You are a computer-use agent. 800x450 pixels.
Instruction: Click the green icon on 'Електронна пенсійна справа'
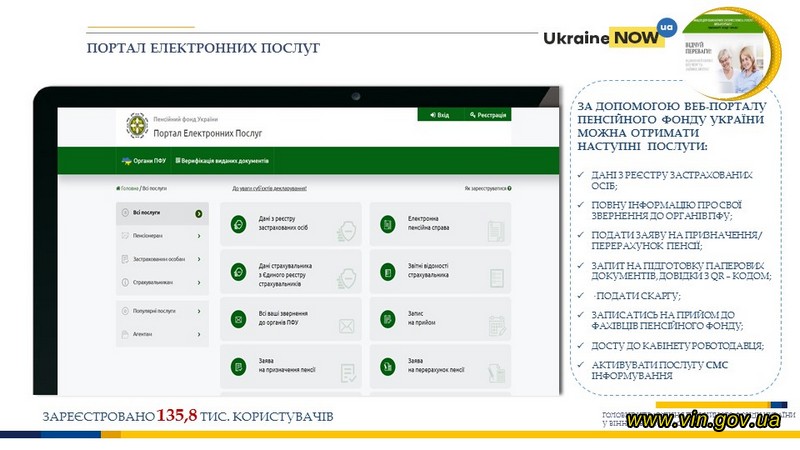388,224
